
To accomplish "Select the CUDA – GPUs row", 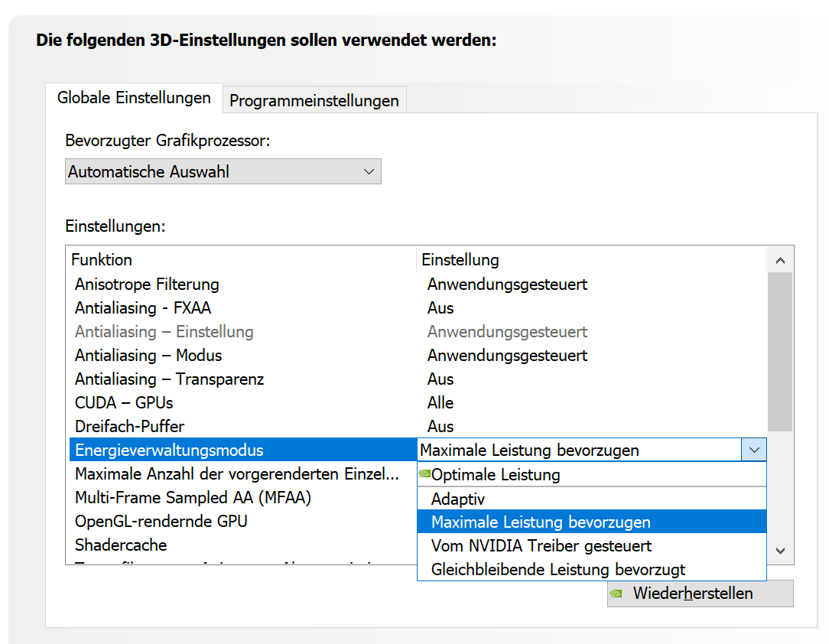I will [418, 403].
